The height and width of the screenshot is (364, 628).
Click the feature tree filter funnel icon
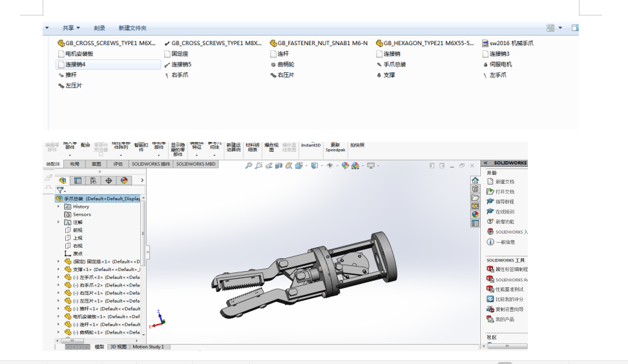click(60, 190)
